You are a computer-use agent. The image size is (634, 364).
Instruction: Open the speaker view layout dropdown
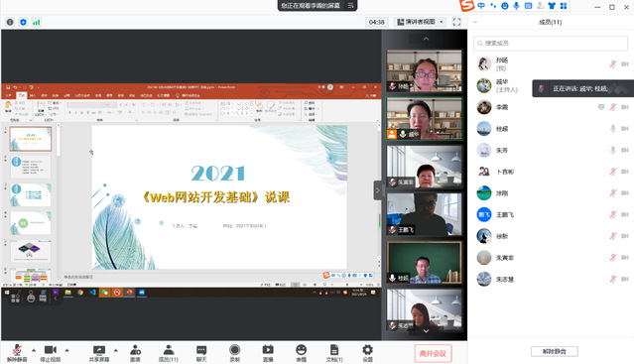[420, 22]
